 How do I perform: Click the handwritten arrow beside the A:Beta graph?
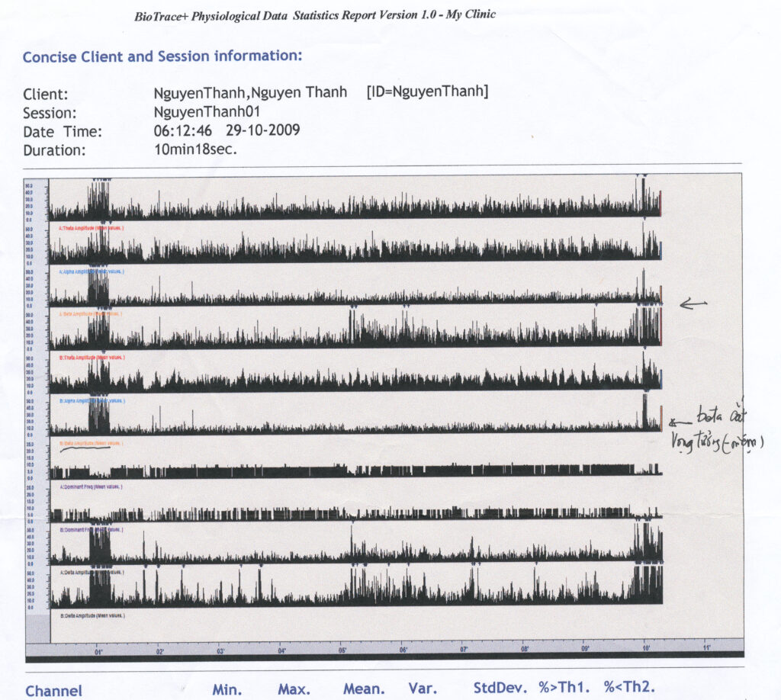[693, 303]
